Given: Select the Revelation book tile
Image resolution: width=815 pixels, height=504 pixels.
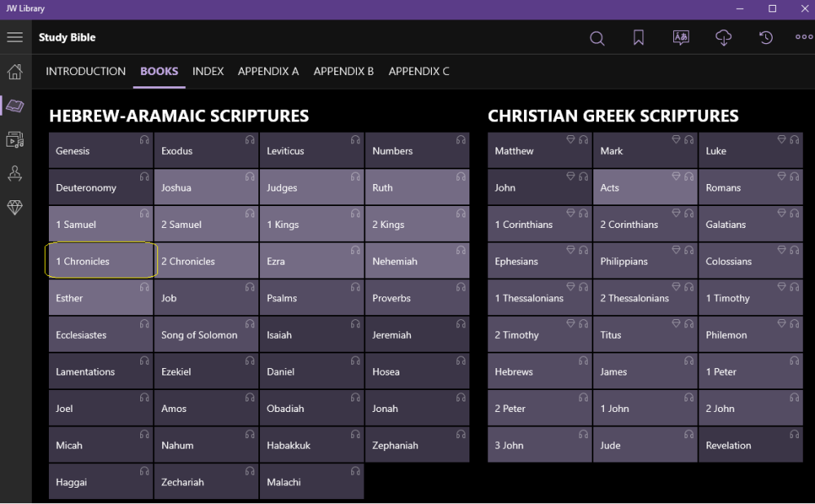Looking at the screenshot, I should [x=750, y=445].
